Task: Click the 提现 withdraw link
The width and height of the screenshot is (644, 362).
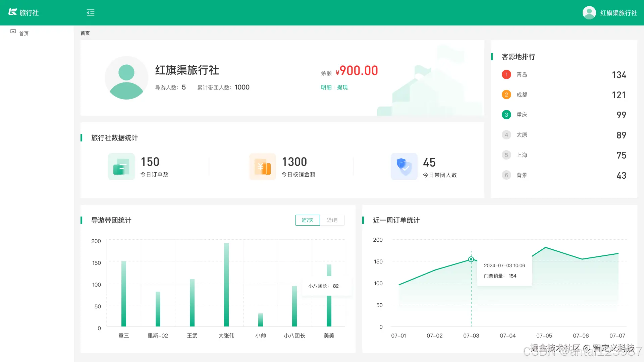Action: click(x=342, y=87)
